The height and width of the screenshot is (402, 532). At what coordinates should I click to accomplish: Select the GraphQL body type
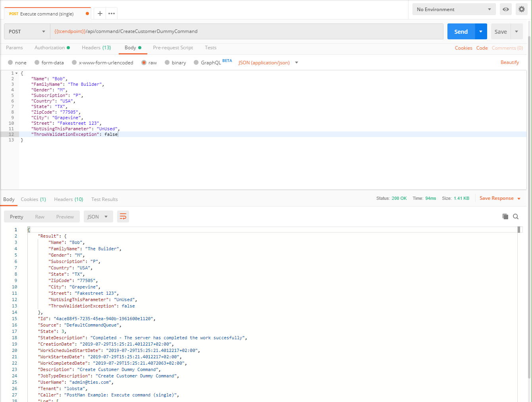click(x=196, y=62)
